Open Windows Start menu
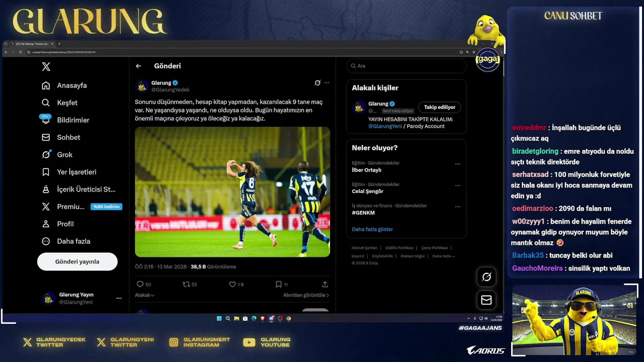Viewport: 644px width, 362px height. click(x=219, y=318)
